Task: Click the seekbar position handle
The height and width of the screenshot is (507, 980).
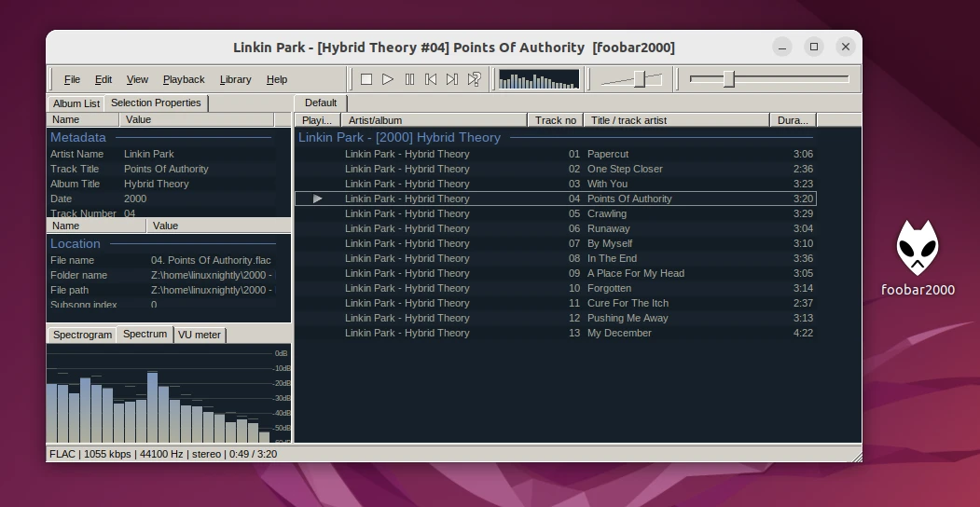Action: point(729,79)
